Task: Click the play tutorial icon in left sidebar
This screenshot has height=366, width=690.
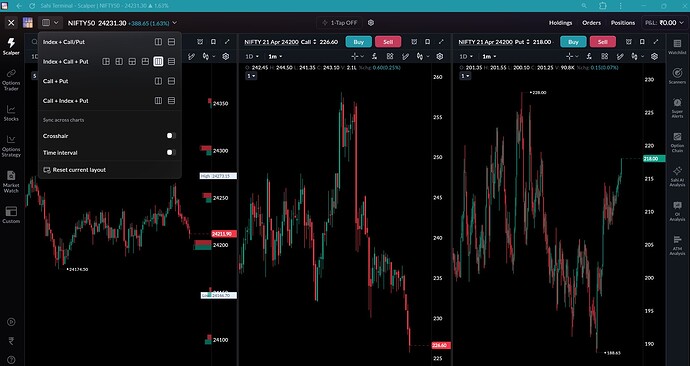Action: 11,322
